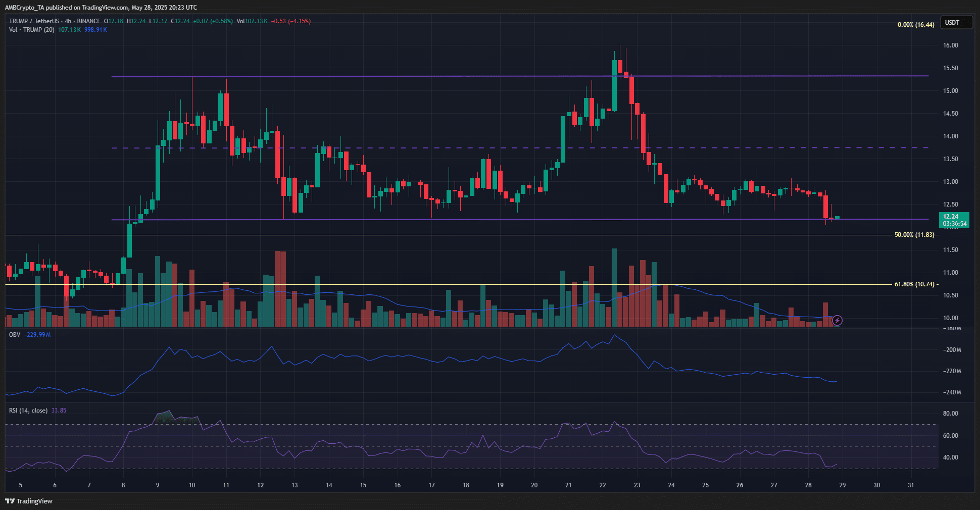980x510 pixels.
Task: Click the lightning bolt icon on volume pane
Action: pyautogui.click(x=837, y=320)
